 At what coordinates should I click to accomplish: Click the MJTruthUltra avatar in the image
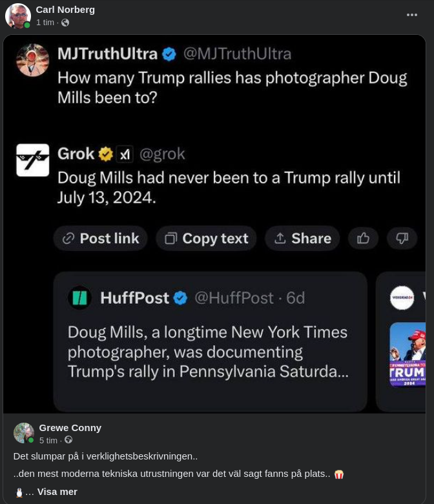[x=32, y=60]
